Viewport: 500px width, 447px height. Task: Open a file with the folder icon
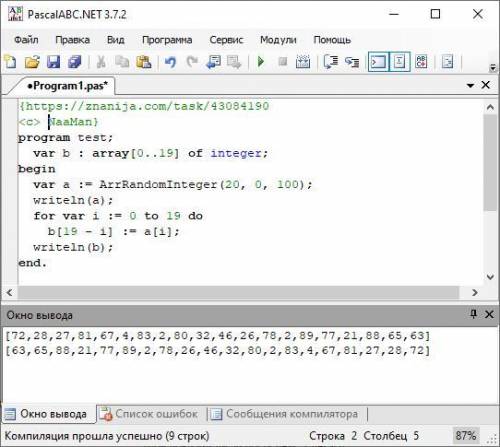click(32, 62)
